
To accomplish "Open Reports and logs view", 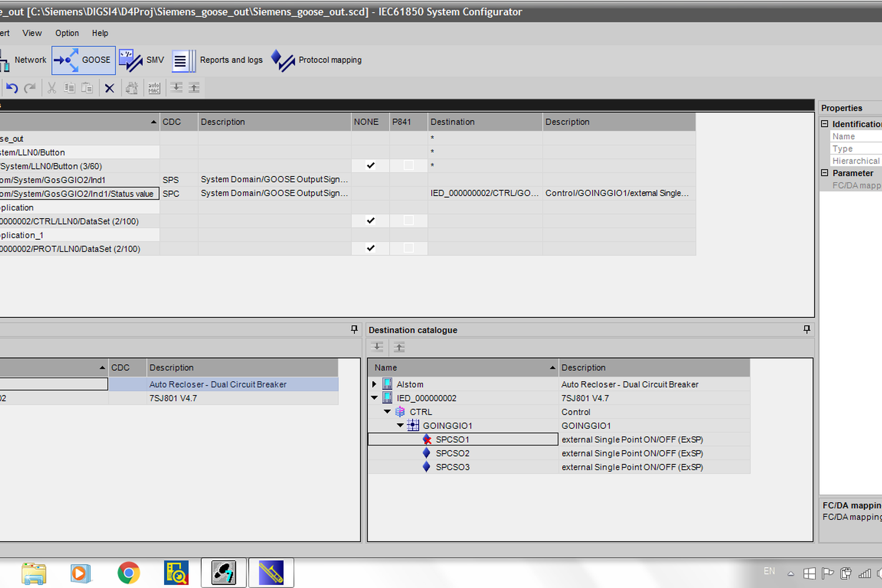I will [x=218, y=60].
